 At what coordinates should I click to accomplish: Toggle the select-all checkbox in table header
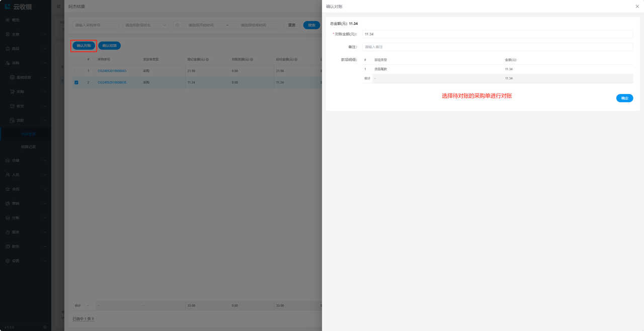[x=76, y=59]
